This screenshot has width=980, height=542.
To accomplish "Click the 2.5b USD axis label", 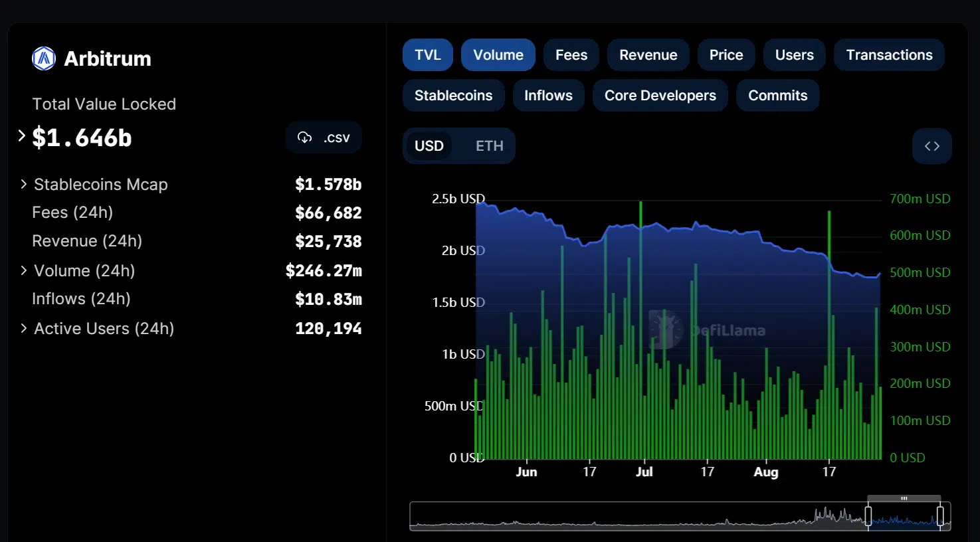I will (458, 199).
